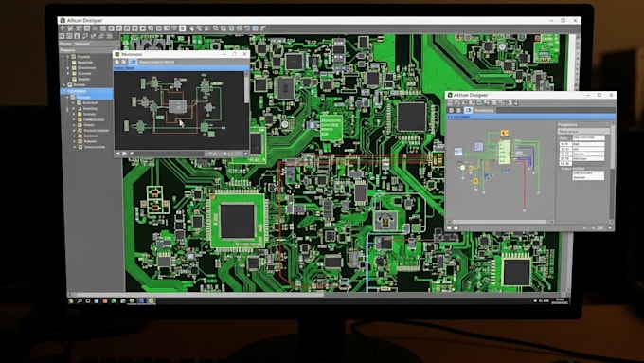The height and width of the screenshot is (363, 644).
Task: Open the Windows Start menu
Action: click(x=71, y=301)
